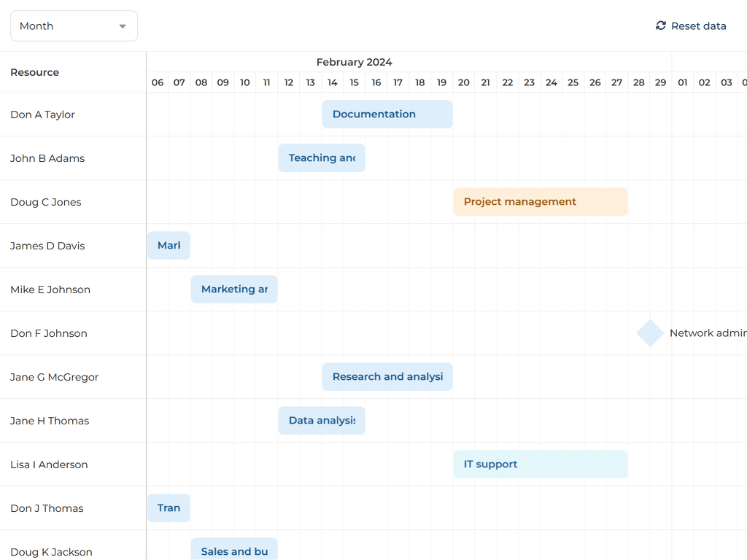The height and width of the screenshot is (560, 747).
Task: Select the IT support task bar
Action: (540, 464)
